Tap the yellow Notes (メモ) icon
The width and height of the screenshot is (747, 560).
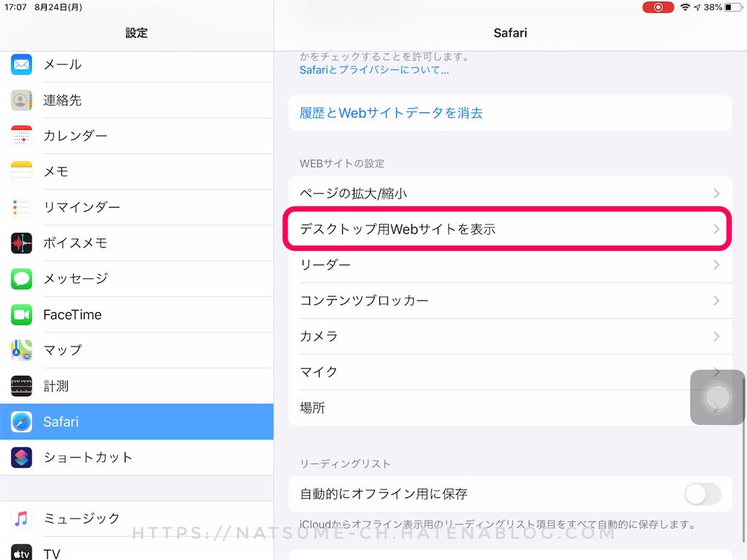(21, 171)
